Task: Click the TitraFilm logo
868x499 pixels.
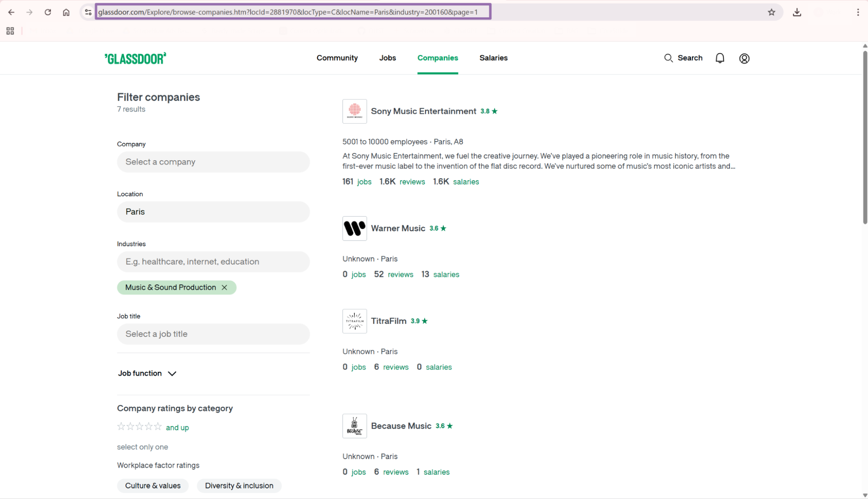Action: click(x=354, y=321)
